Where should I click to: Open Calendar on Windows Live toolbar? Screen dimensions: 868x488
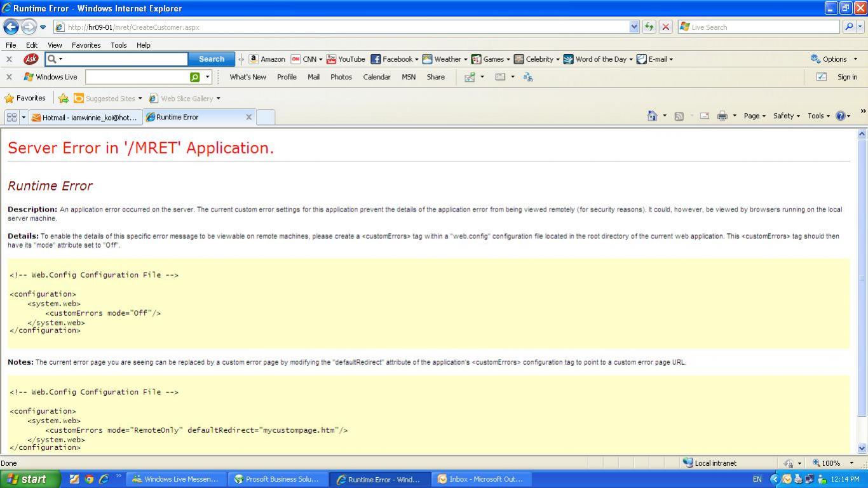(x=377, y=77)
